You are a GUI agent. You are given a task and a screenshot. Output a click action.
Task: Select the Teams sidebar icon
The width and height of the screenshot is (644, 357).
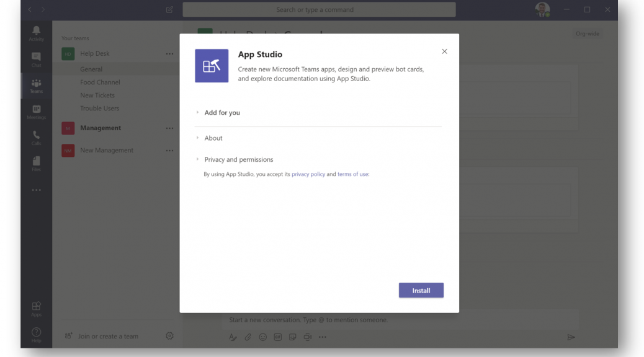(x=36, y=86)
